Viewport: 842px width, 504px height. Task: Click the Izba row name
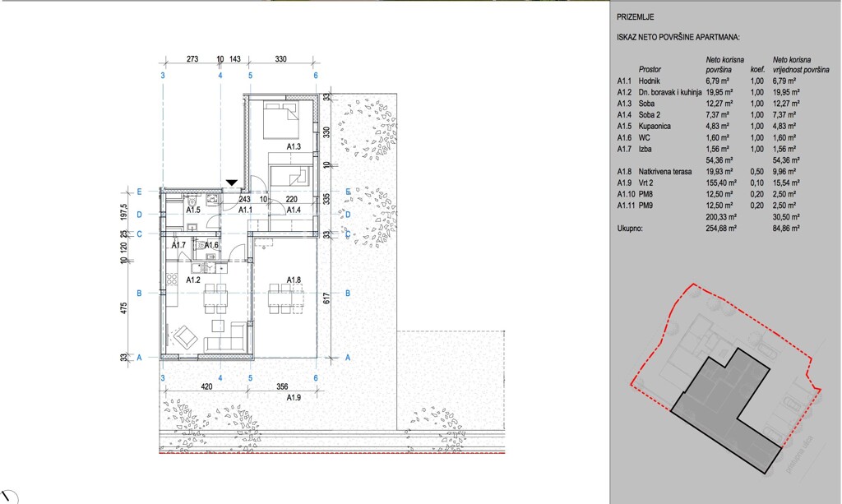tap(645, 149)
